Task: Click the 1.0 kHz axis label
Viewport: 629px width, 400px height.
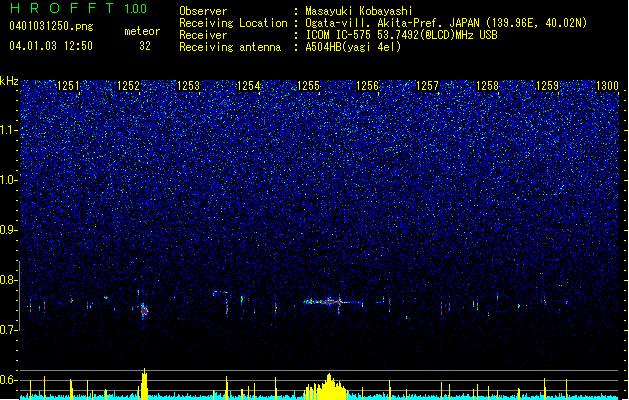Action: pyautogui.click(x=9, y=180)
